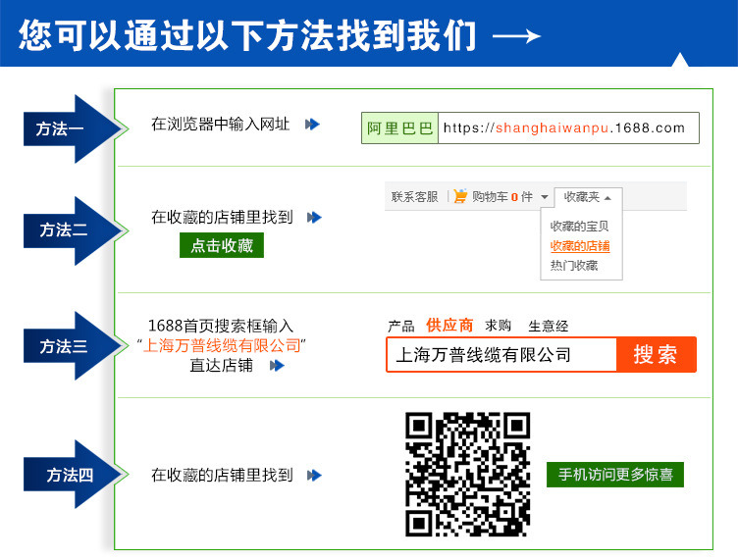The width and height of the screenshot is (738, 560).
Task: Click the 方法一 arrow label
Action: (x=71, y=128)
